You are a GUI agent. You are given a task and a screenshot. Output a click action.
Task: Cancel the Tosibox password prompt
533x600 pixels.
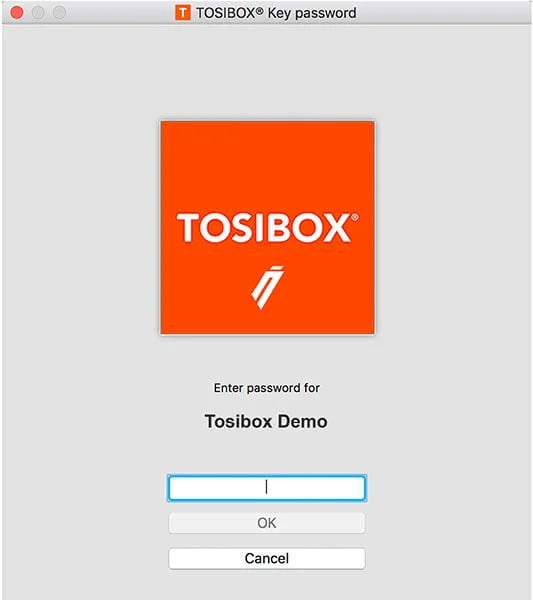[267, 558]
